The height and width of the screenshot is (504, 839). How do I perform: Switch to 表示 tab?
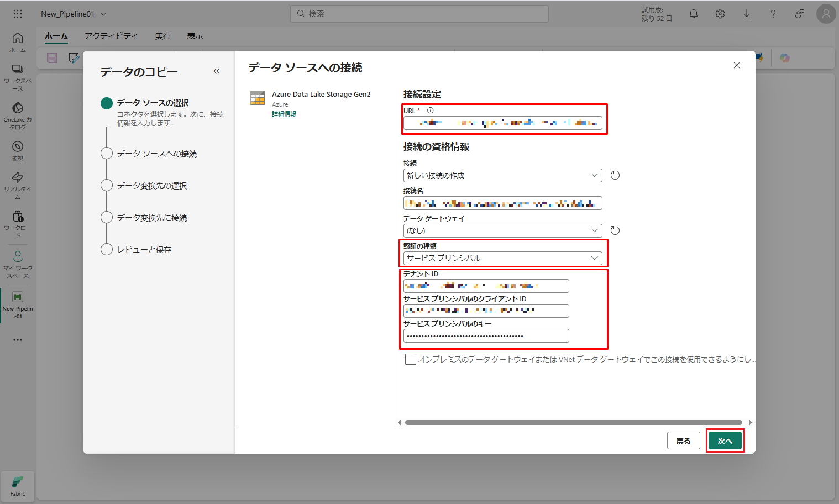[x=195, y=36]
